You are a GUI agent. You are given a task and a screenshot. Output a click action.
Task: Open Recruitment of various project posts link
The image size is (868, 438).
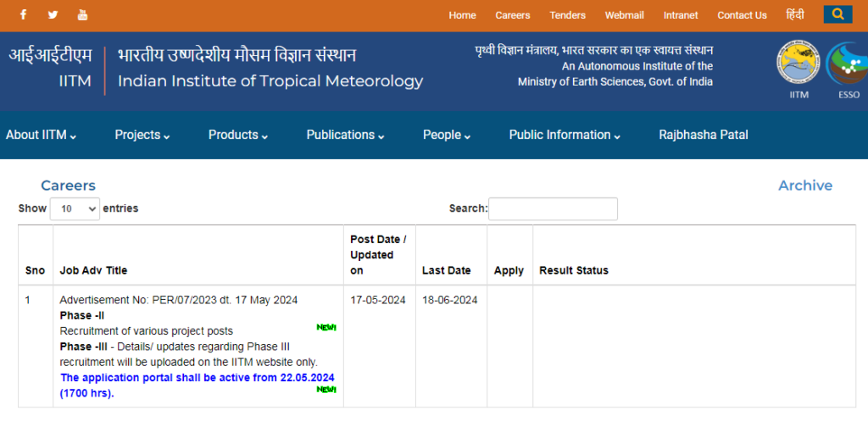point(146,331)
